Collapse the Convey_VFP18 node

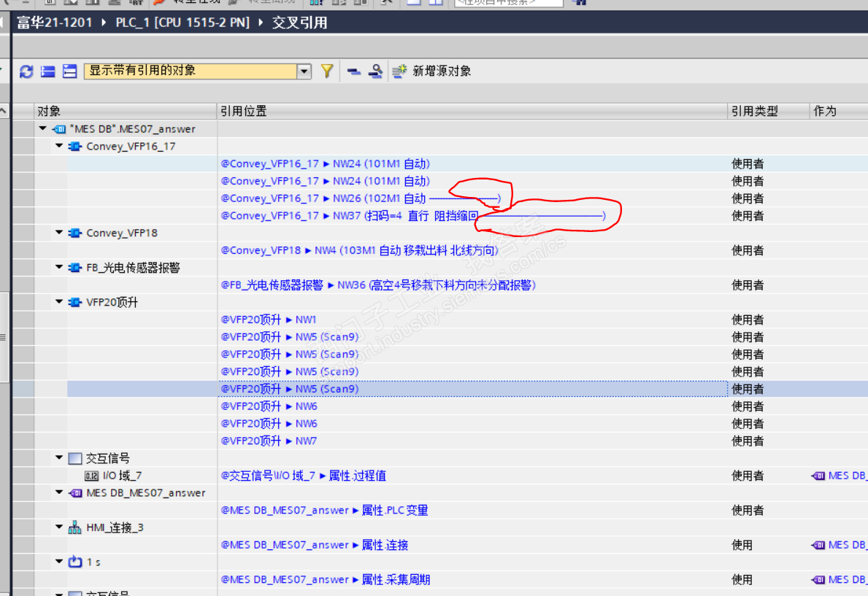pos(59,233)
